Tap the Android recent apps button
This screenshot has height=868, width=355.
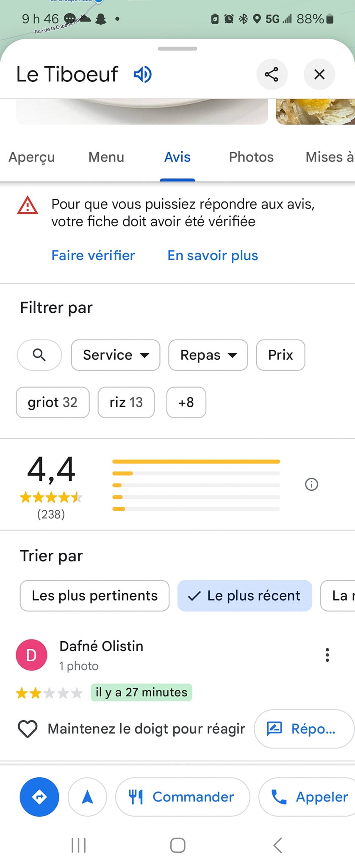(x=79, y=845)
